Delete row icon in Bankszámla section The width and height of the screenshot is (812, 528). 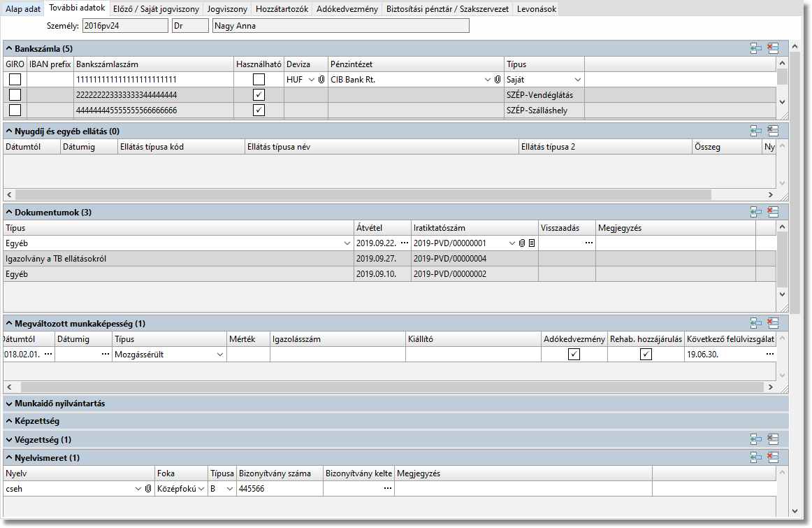(773, 49)
